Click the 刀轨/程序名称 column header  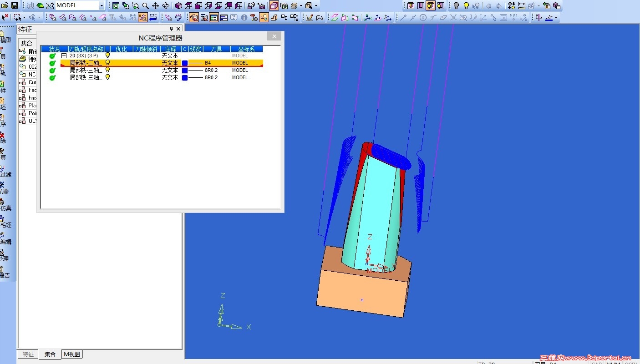pyautogui.click(x=86, y=49)
